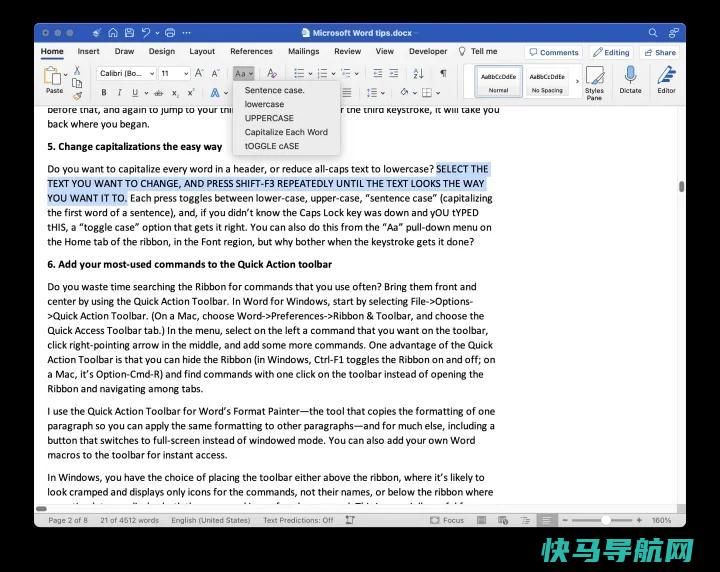The width and height of the screenshot is (720, 572).
Task: Toggle Italic formatting
Action: click(119, 93)
